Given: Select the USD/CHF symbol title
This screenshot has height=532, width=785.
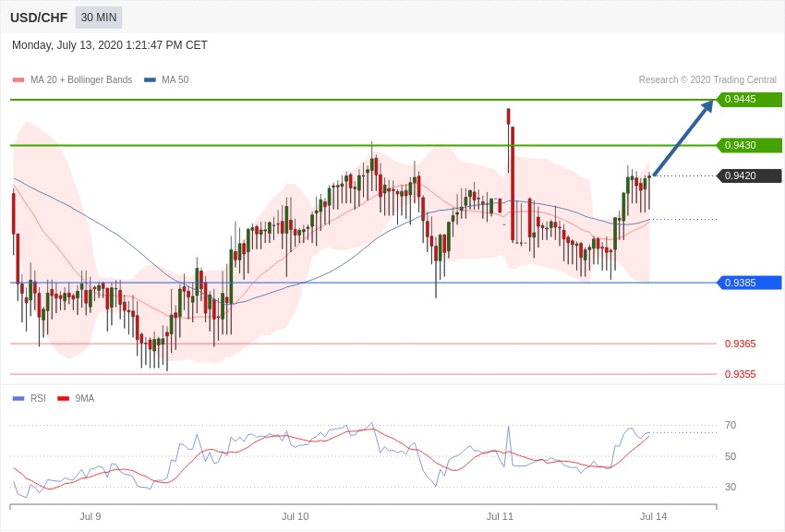Looking at the screenshot, I should click(x=39, y=18).
